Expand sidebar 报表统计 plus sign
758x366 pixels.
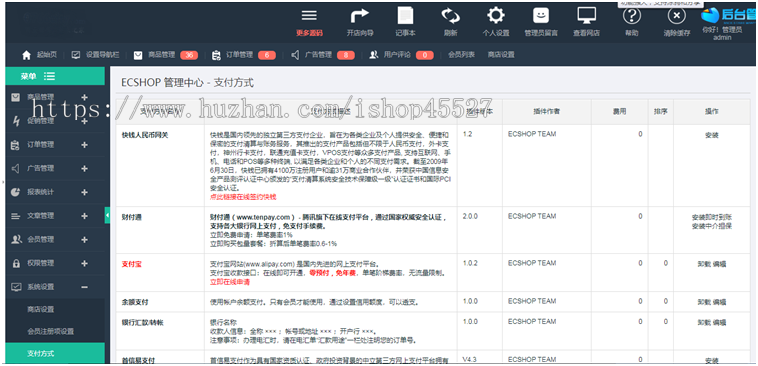(84, 192)
